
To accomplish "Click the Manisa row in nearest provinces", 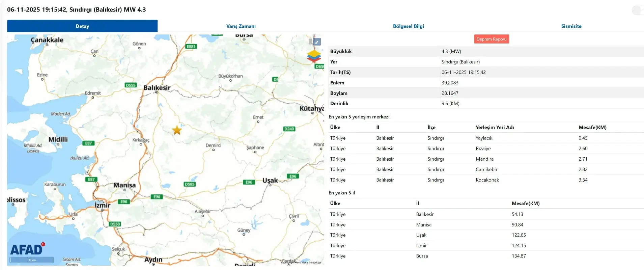I will point(424,225).
